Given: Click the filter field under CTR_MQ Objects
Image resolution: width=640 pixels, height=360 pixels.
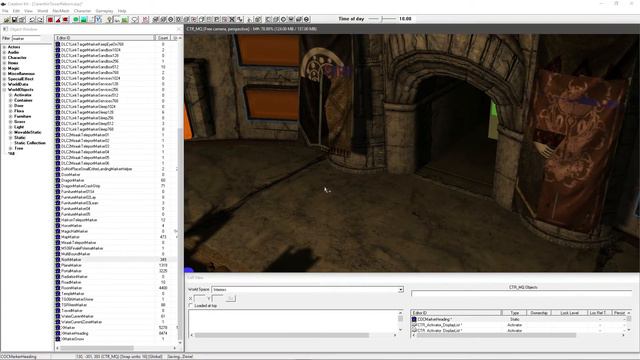Looking at the screenshot, I should [x=521, y=293].
